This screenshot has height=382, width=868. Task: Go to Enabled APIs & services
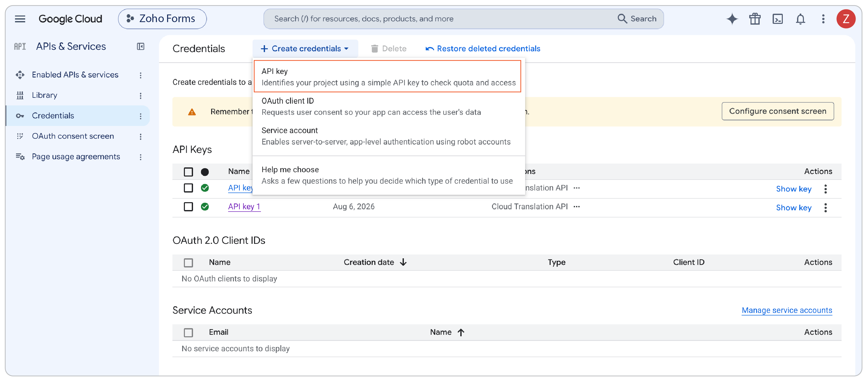click(x=75, y=75)
